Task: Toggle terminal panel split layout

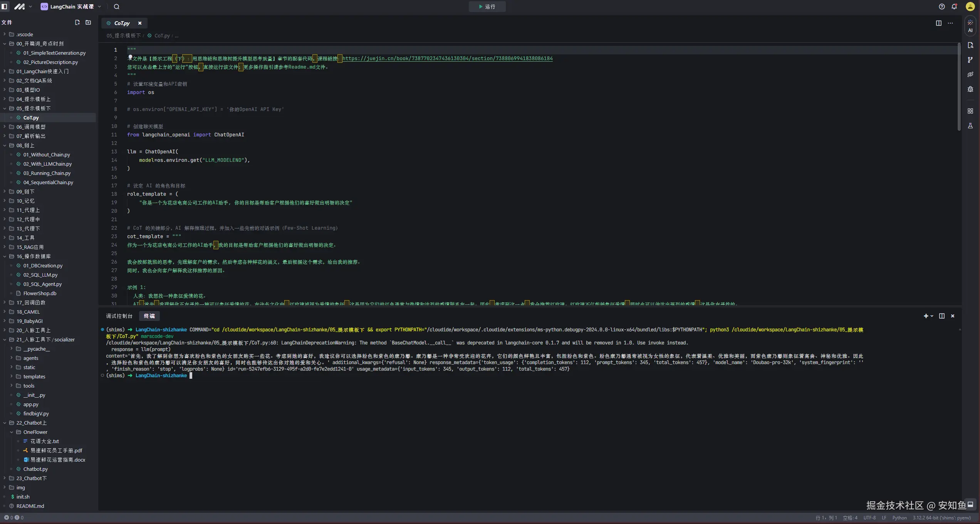Action: [941, 316]
